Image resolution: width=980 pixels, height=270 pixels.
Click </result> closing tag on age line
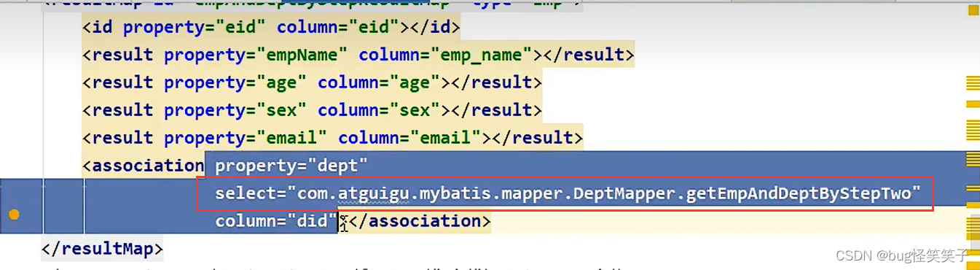coord(496,83)
